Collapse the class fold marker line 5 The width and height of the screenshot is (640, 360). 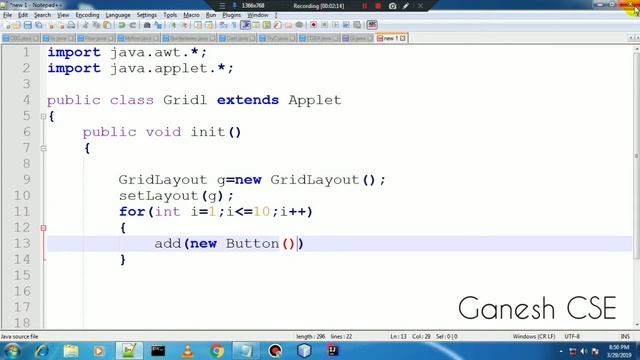click(x=43, y=117)
